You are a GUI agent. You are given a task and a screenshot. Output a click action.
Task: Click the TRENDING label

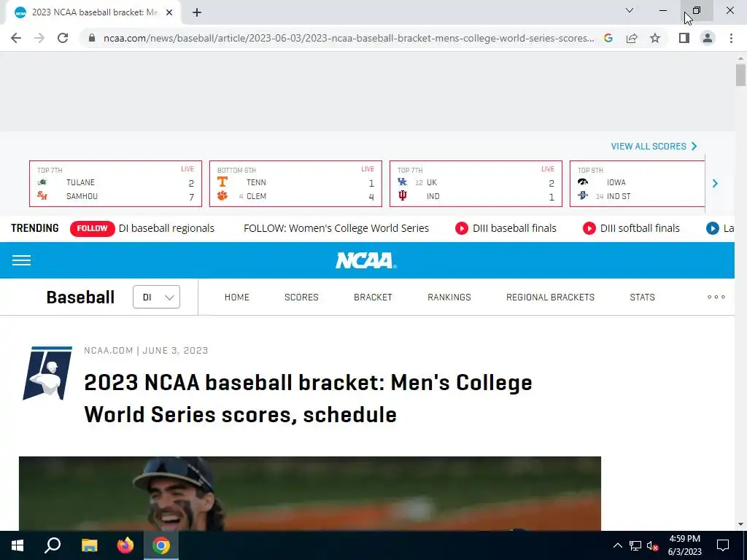[x=35, y=228]
